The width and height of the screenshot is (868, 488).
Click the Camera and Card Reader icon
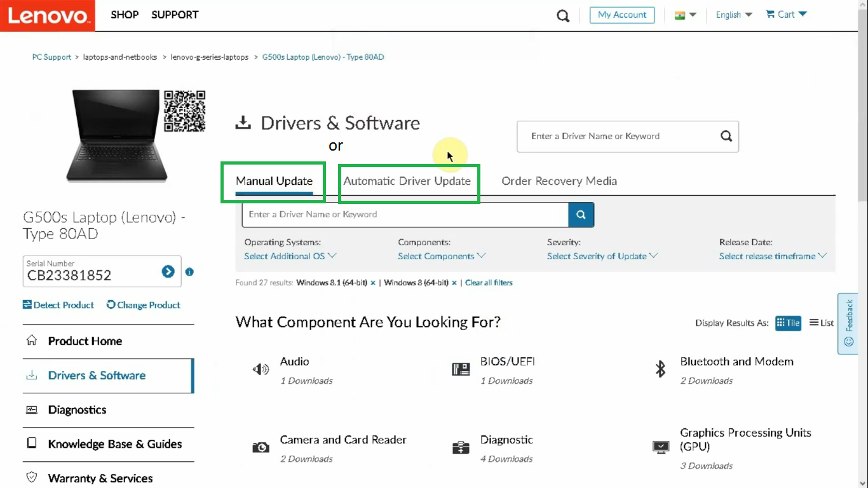pos(261,447)
